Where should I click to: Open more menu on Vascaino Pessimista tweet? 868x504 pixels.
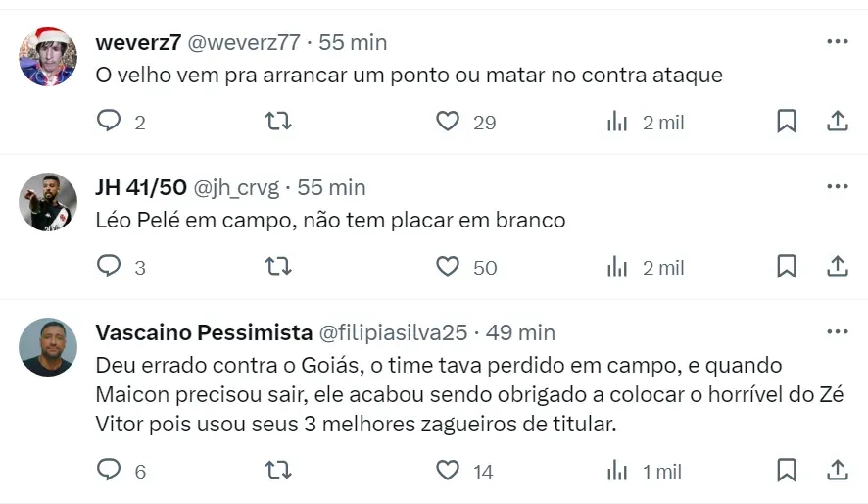pos(838,331)
